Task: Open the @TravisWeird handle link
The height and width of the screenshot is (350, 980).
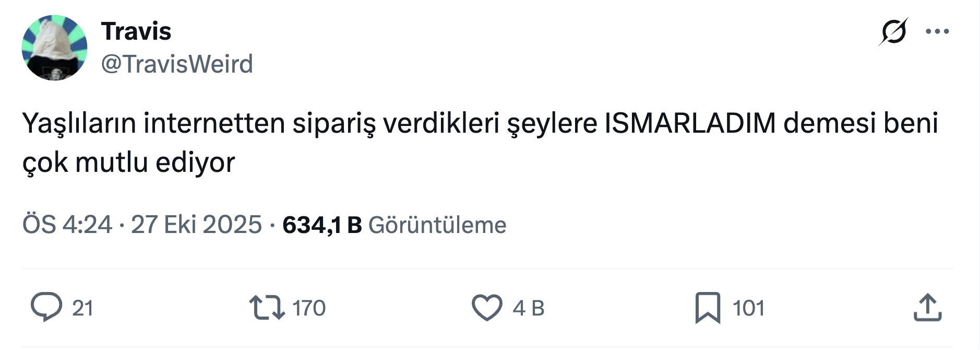Action: pyautogui.click(x=176, y=64)
